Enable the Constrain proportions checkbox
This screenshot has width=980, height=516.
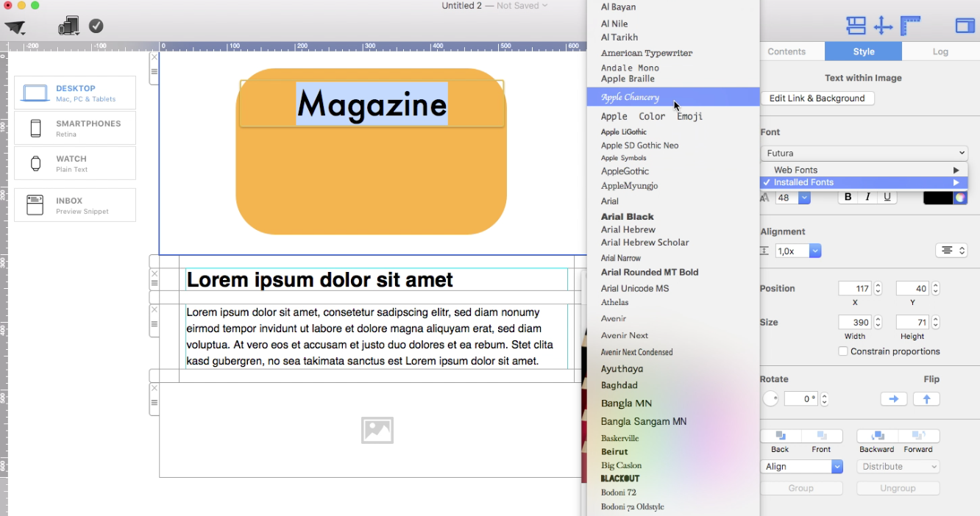pos(842,351)
